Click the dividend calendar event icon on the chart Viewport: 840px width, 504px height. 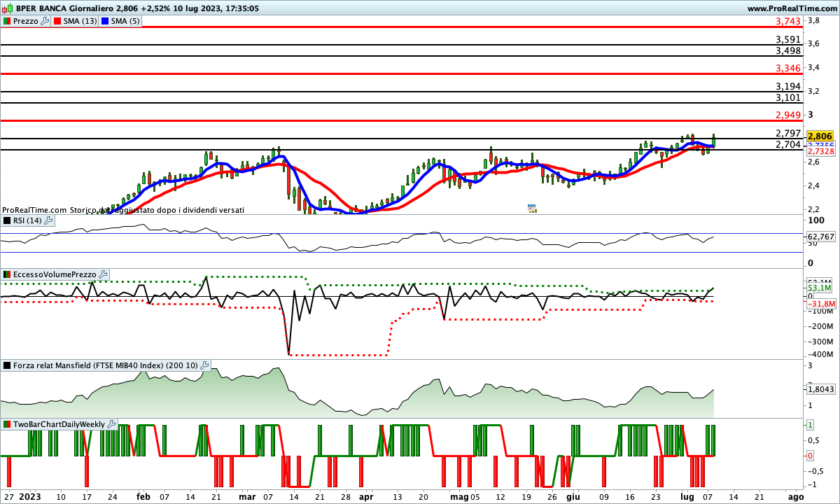pyautogui.click(x=531, y=208)
